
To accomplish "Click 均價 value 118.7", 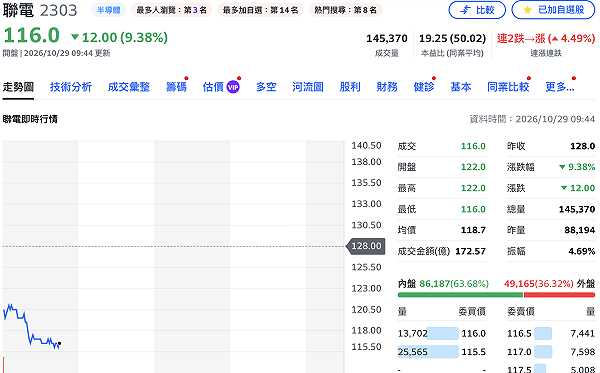I will [473, 230].
